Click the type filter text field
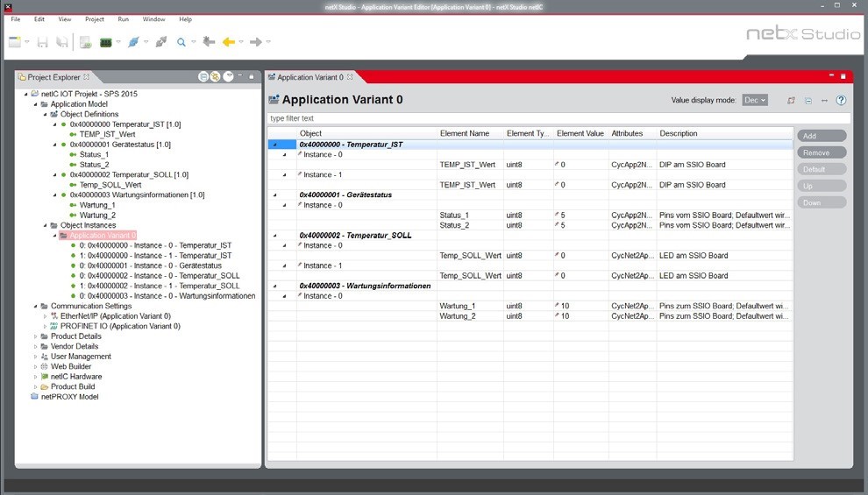This screenshot has height=495, width=868. (x=559, y=118)
